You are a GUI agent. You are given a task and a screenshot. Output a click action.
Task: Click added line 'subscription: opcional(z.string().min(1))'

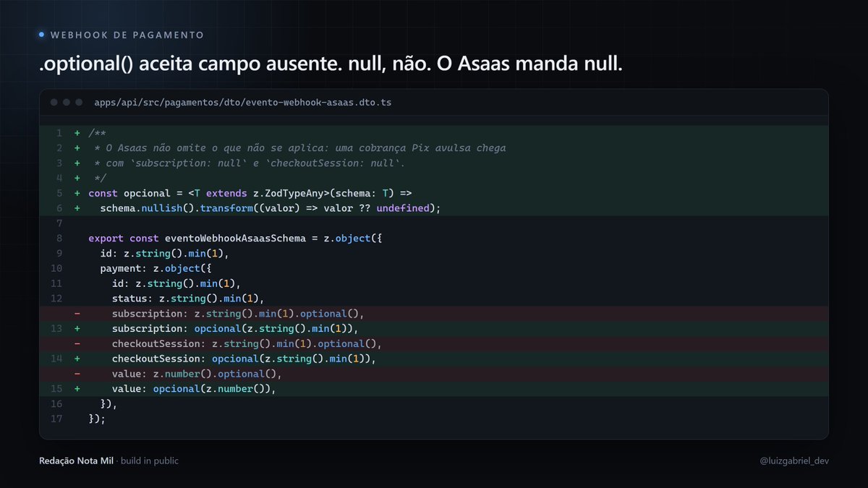[x=235, y=329]
